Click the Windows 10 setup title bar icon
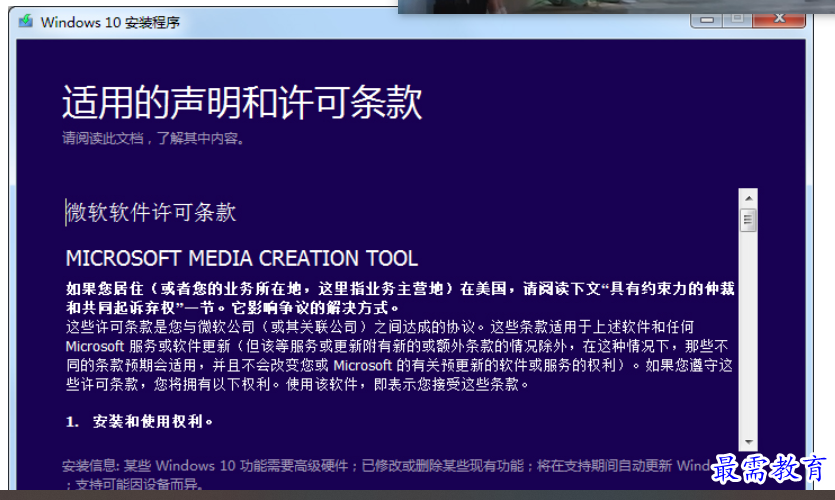This screenshot has height=500, width=835. 26,21
